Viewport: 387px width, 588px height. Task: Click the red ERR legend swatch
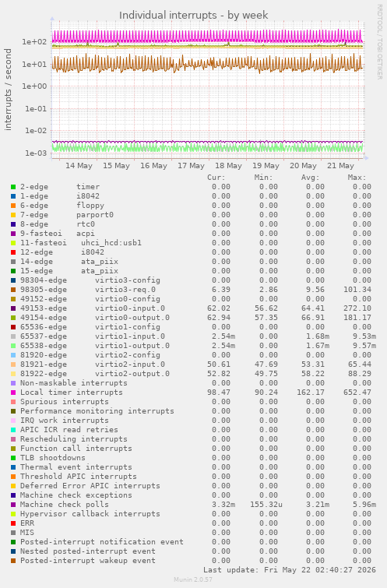tap(13, 523)
